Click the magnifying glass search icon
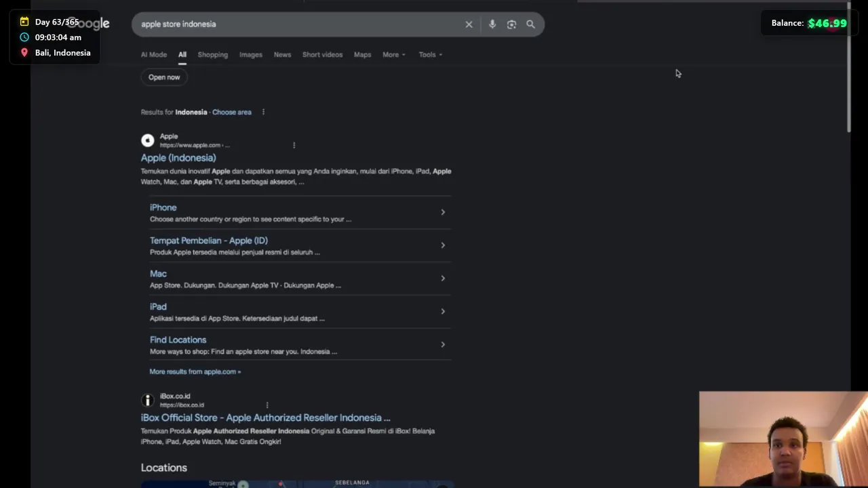This screenshot has width=868, height=488. 530,24
